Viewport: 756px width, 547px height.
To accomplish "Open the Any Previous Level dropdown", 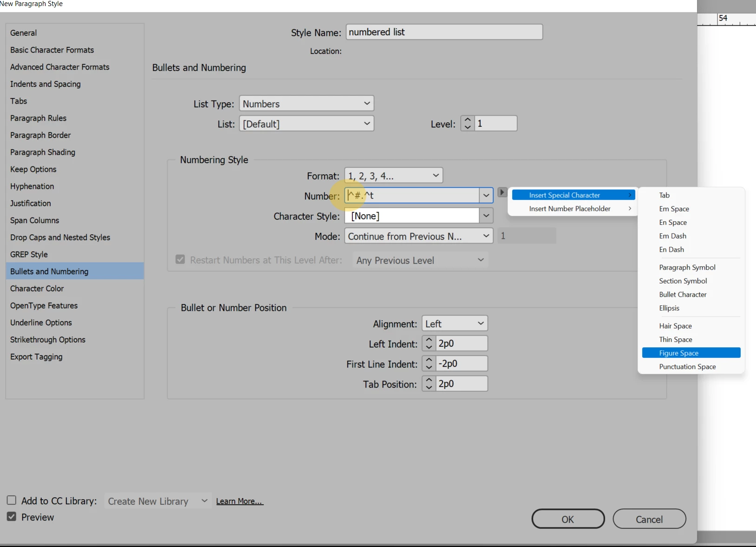I will pyautogui.click(x=420, y=260).
